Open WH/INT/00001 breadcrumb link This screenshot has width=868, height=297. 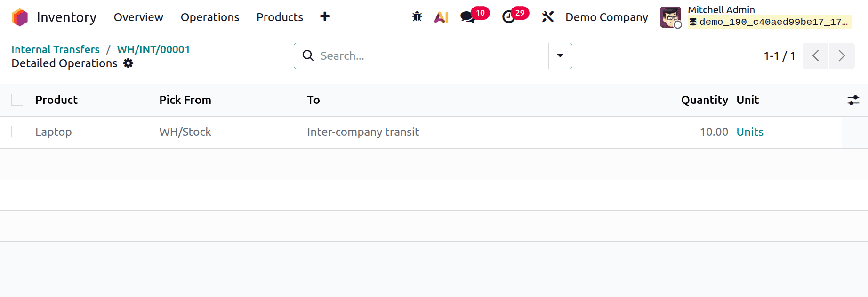click(x=153, y=49)
